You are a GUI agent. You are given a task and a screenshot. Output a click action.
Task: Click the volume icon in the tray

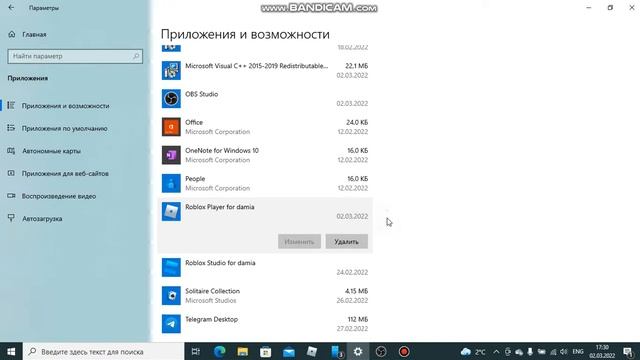[x=564, y=351]
